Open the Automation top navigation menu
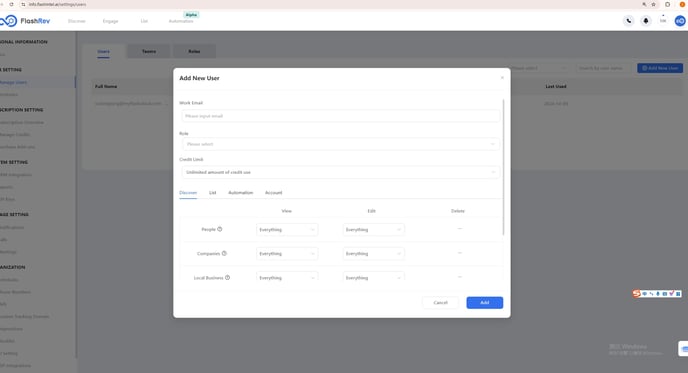 click(x=181, y=21)
